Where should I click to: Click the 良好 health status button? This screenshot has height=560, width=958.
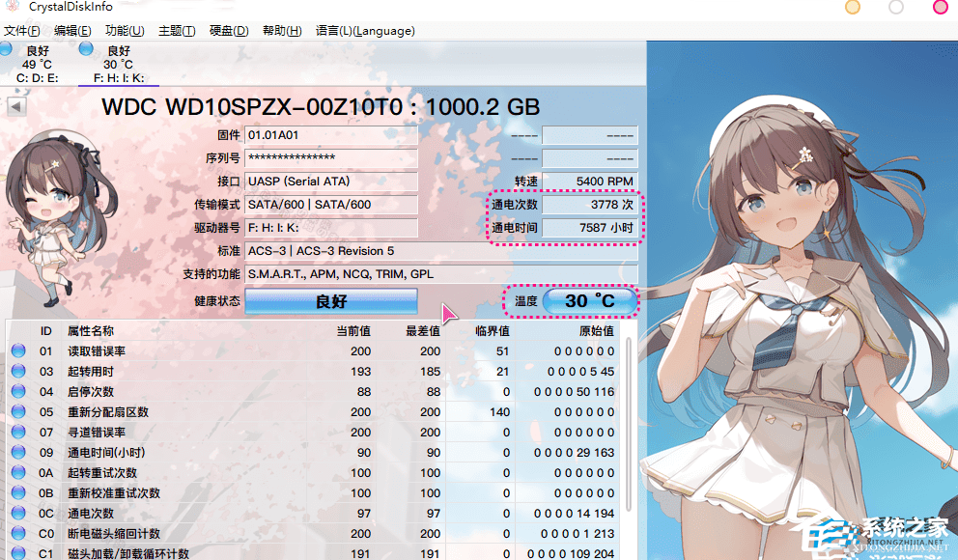[330, 301]
